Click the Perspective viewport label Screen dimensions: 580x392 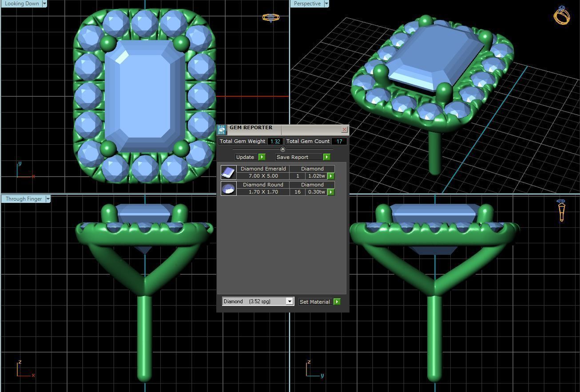(x=307, y=4)
